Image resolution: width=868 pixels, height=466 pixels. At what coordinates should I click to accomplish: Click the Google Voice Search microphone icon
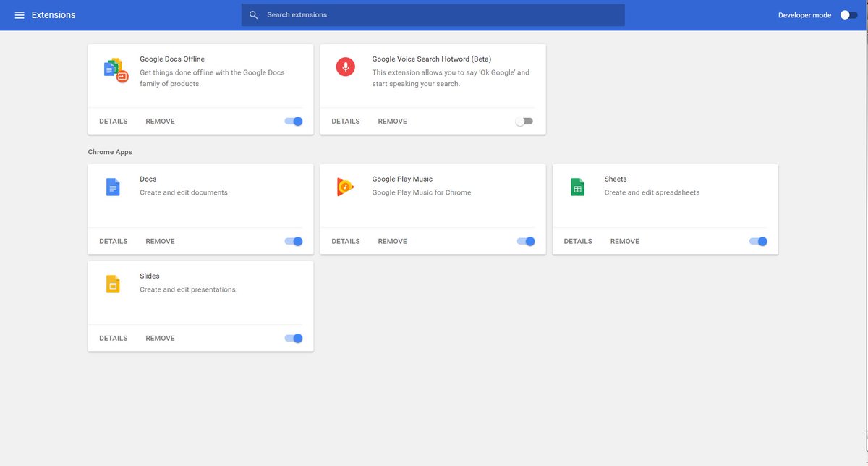click(x=346, y=67)
